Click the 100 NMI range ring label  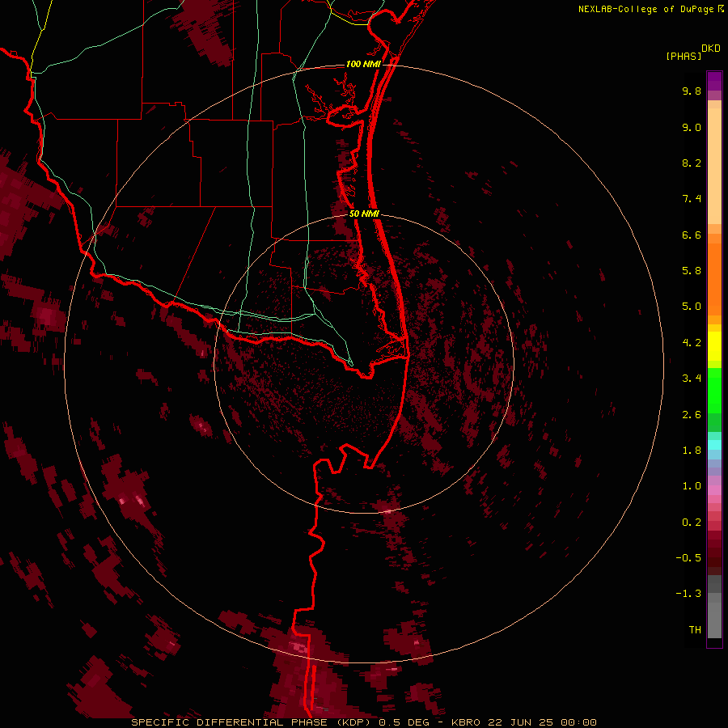tap(363, 64)
